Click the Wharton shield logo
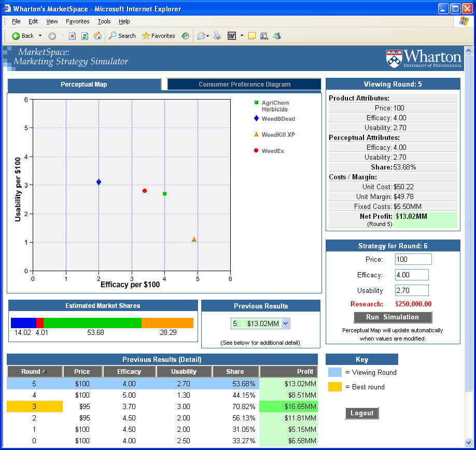 (x=394, y=59)
